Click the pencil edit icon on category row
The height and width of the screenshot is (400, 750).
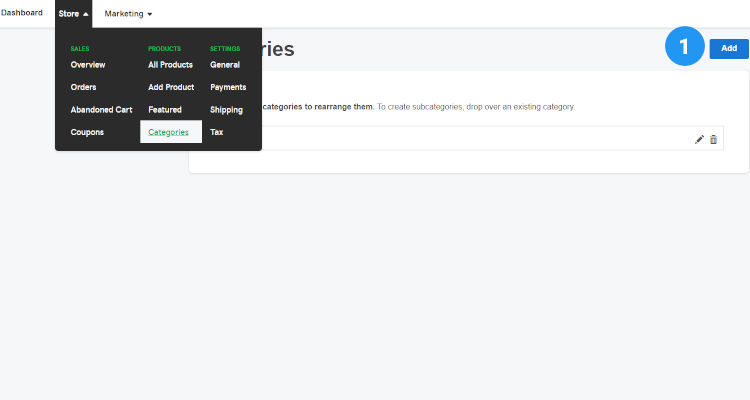699,139
